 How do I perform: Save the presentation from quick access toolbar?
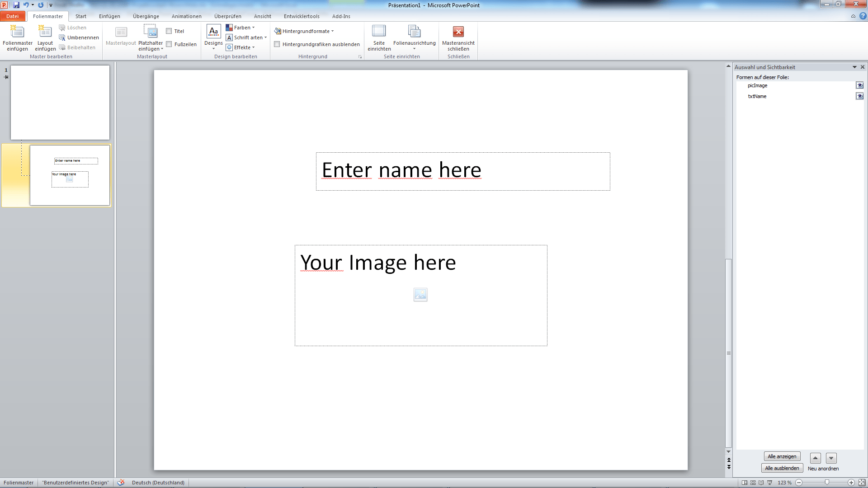pyautogui.click(x=16, y=5)
